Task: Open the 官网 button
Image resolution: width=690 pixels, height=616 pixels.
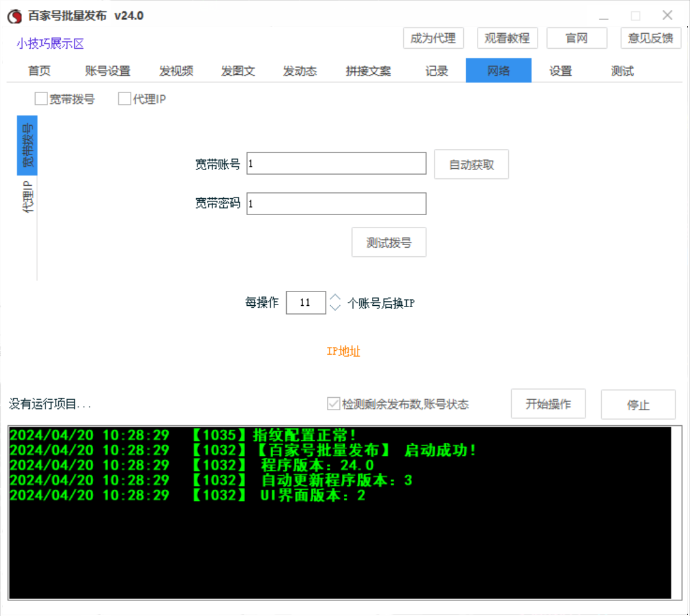Action: pos(576,38)
